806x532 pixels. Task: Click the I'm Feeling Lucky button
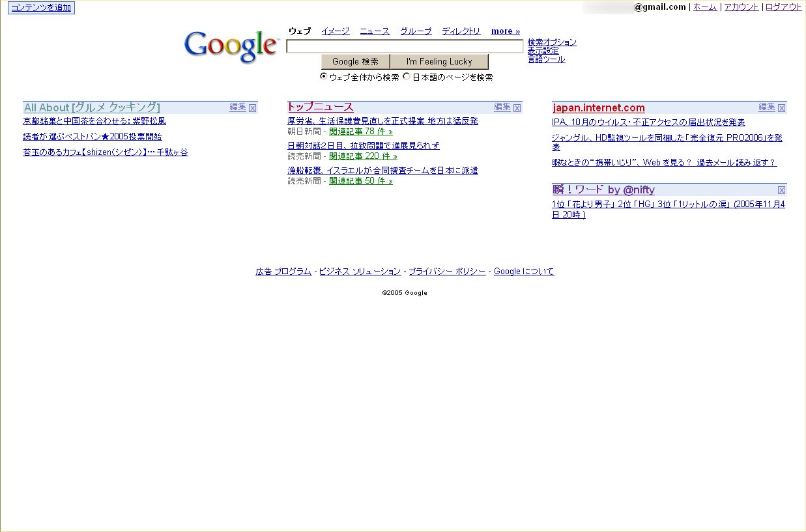(x=439, y=62)
